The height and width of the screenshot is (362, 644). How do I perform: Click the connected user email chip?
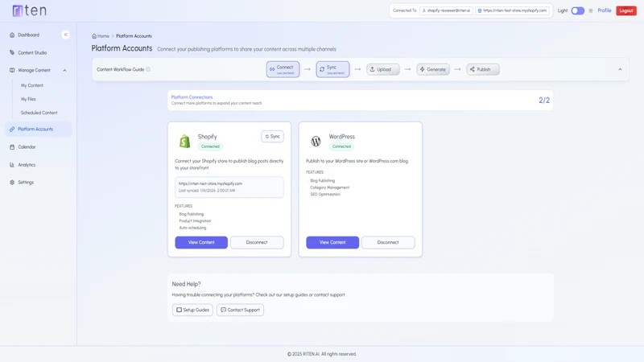(446, 10)
